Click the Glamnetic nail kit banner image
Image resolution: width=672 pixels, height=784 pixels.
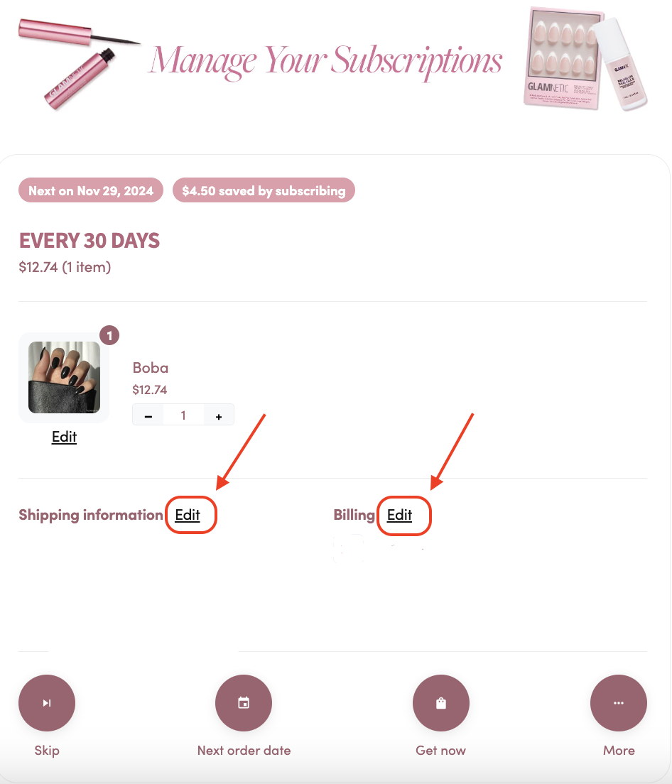pyautogui.click(x=585, y=58)
